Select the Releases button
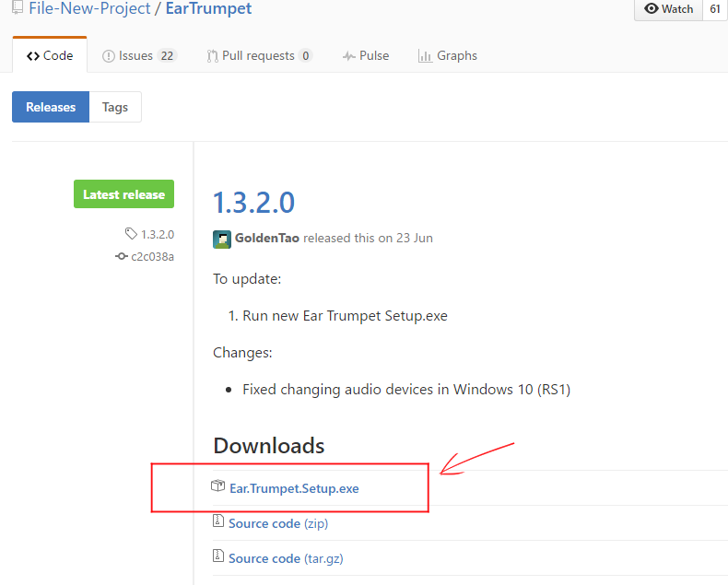Image resolution: width=728 pixels, height=585 pixels. coord(51,107)
